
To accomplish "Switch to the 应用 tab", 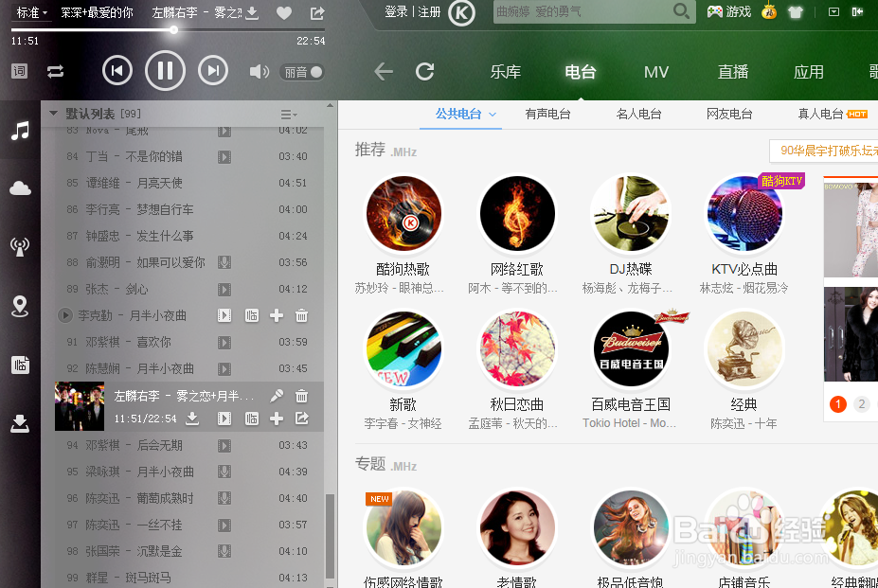I will point(809,72).
